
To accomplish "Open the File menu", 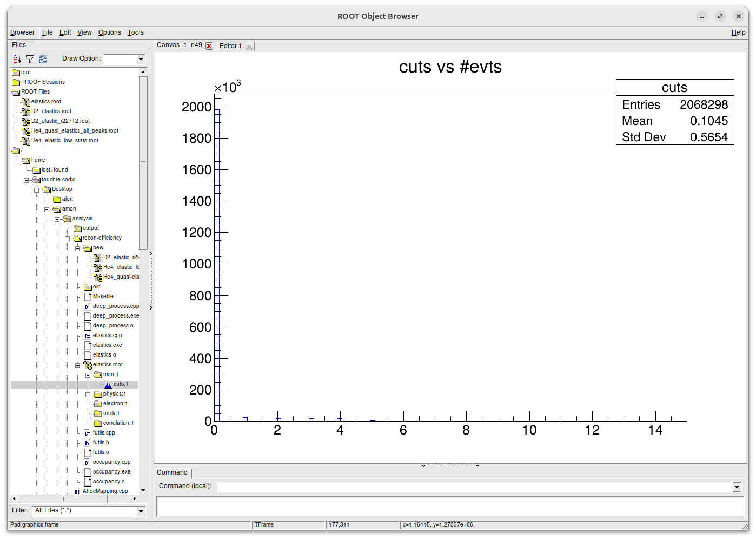I will tap(48, 32).
